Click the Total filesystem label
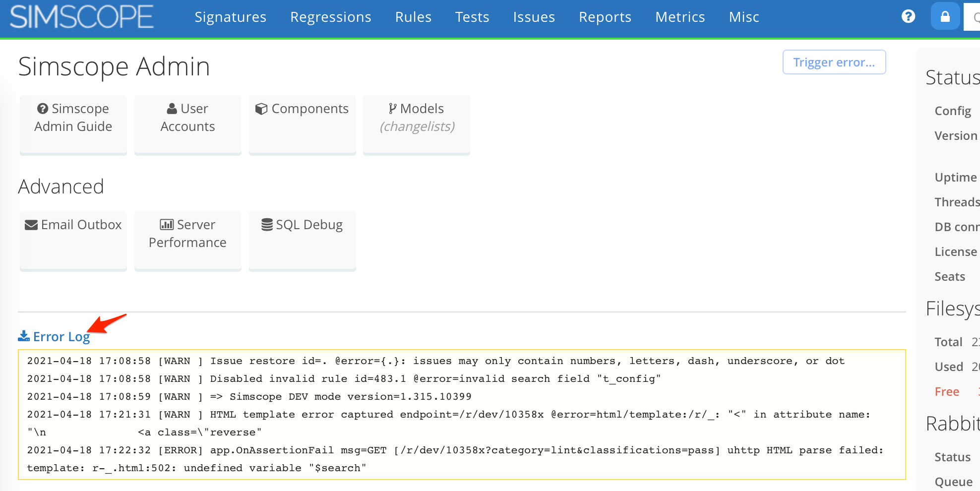 click(948, 342)
